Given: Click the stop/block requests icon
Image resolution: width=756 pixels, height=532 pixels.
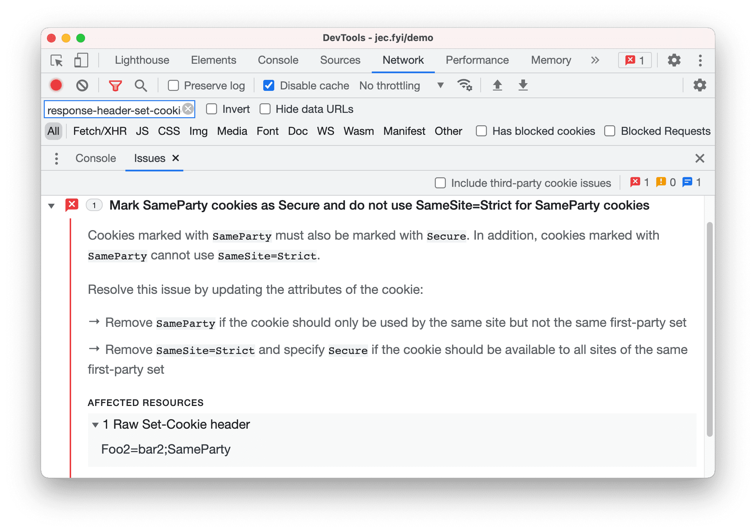Looking at the screenshot, I should click(82, 85).
